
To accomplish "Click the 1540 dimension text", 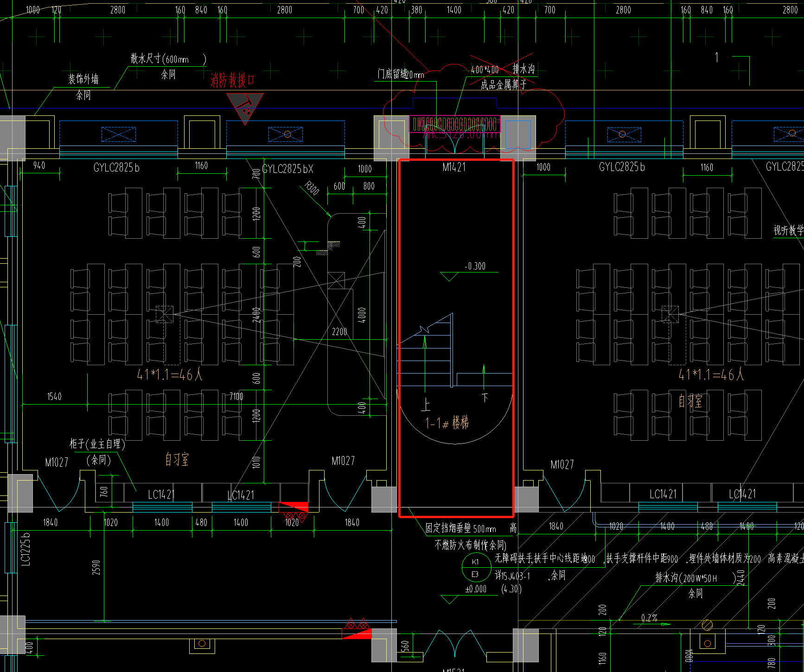I will 54,397.
